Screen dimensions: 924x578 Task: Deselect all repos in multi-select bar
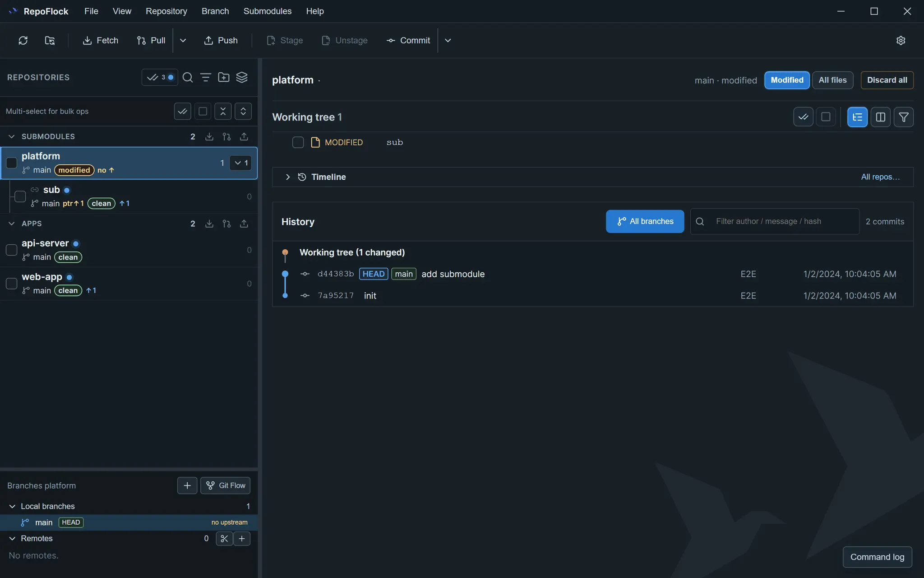[x=203, y=111]
